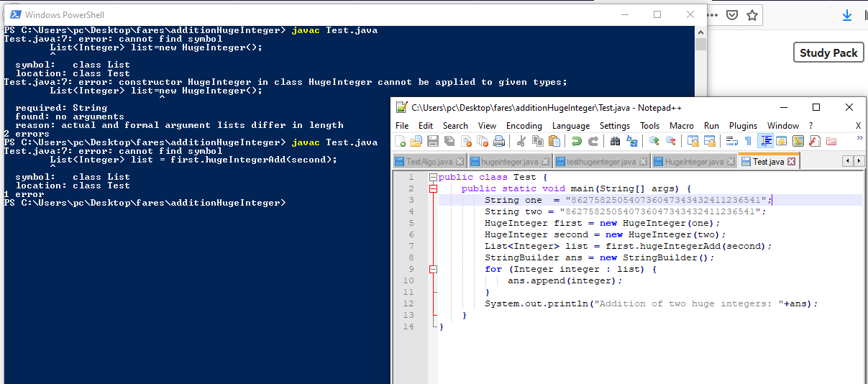Open the Macro menu
Screen dimensions: 868x384
tap(682, 125)
